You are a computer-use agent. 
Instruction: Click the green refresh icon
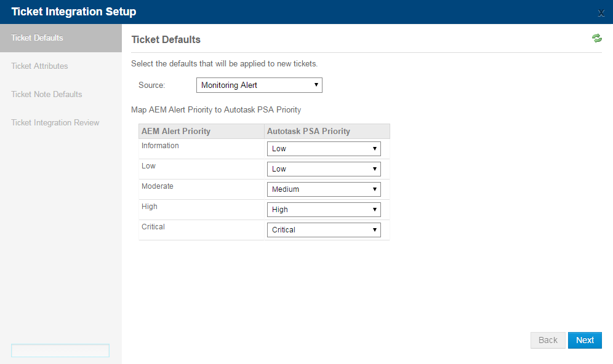tap(596, 38)
